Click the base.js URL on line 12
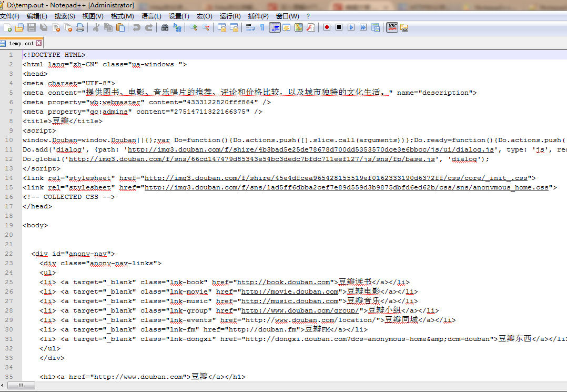This screenshot has width=567, height=392. pos(251,159)
